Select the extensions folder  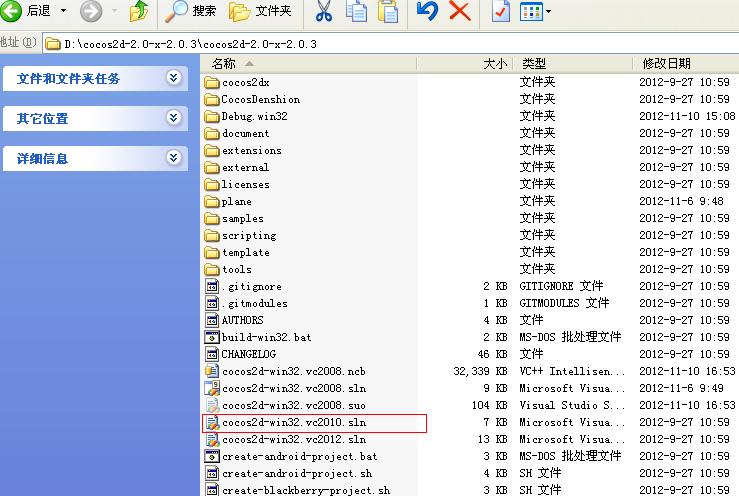pos(243,150)
